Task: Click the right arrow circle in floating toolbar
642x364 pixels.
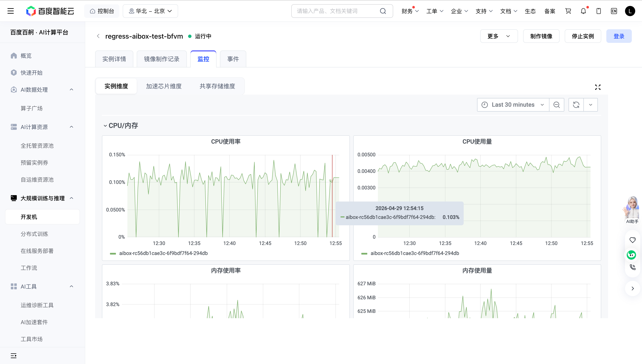Action: click(x=632, y=288)
